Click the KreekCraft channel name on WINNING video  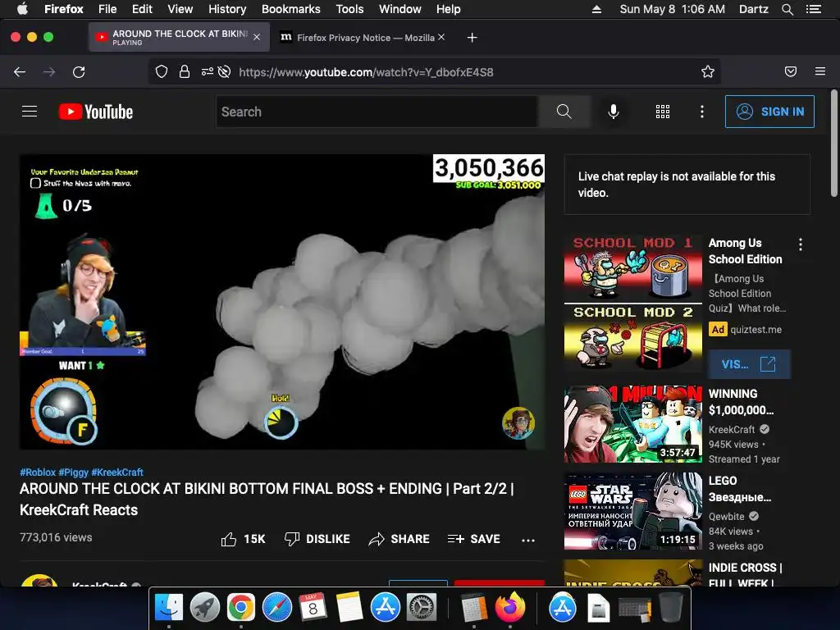[732, 430]
